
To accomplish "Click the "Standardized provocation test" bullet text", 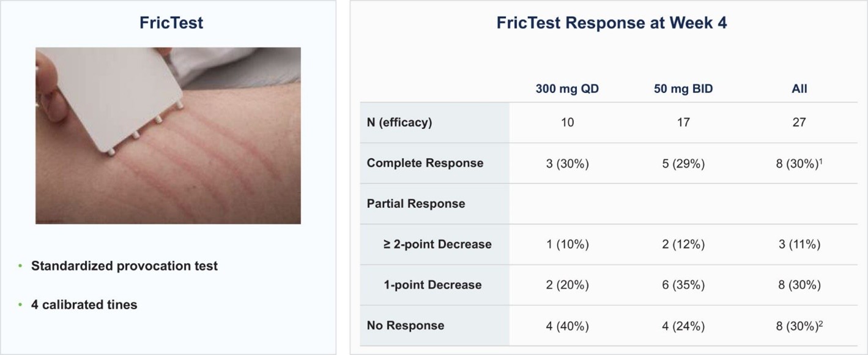I will pos(124,266).
